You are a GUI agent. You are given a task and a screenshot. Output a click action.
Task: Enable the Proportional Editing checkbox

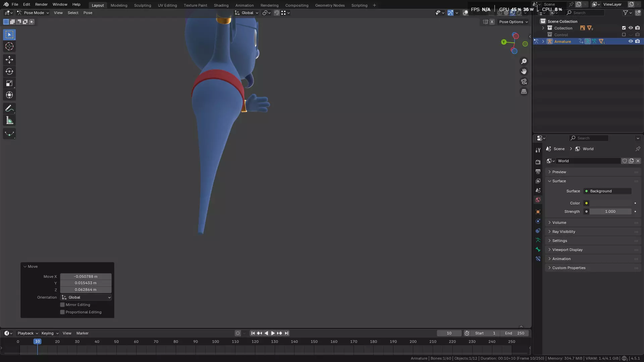click(x=62, y=312)
